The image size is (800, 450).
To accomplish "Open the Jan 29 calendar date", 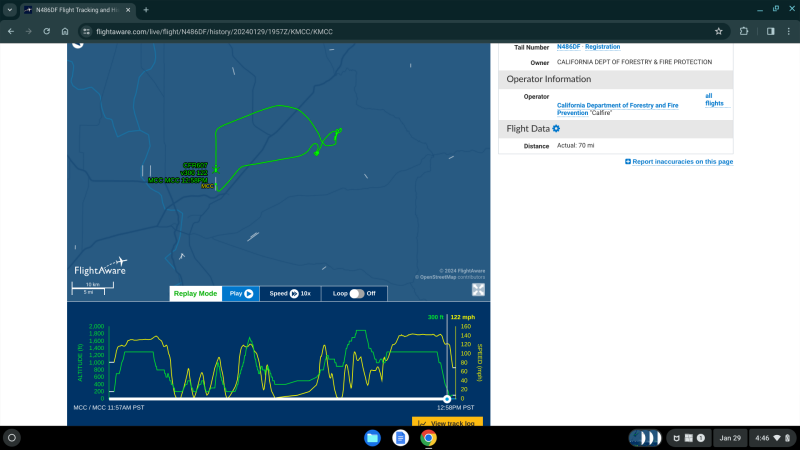I will tap(730, 438).
